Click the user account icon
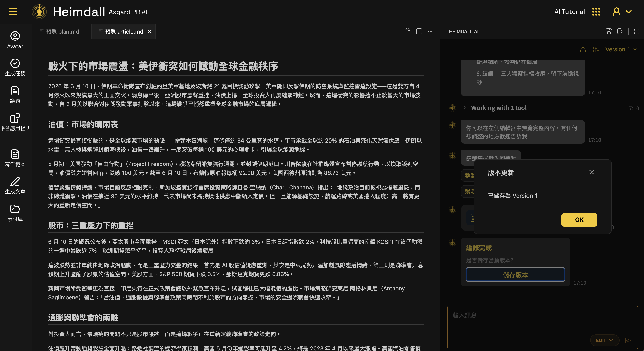This screenshot has width=644, height=351. [x=616, y=12]
